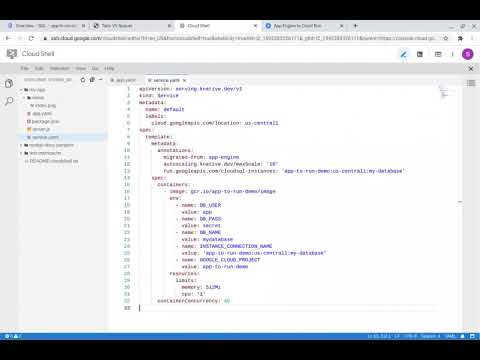Open the terminal icon in Cloud Shell header
The width and height of the screenshot is (480, 360).
420,54
